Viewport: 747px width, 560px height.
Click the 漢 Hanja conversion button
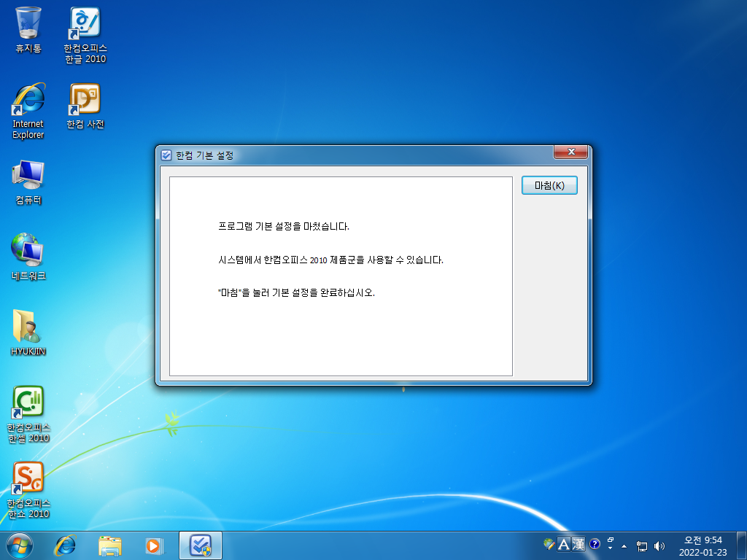[x=578, y=544]
